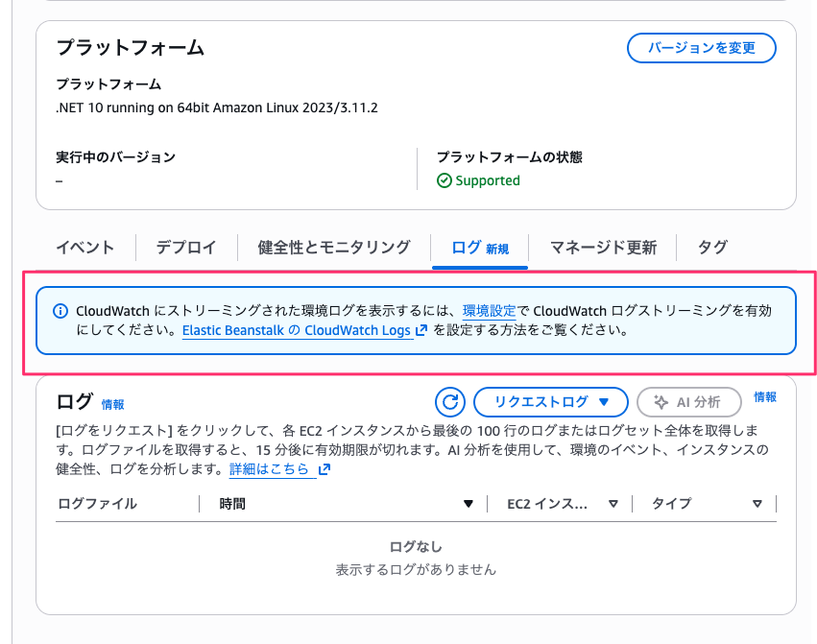Screen dimensions: 817x644
Task: Click the external link icon after 詳細はこちら
Action: [x=324, y=469]
